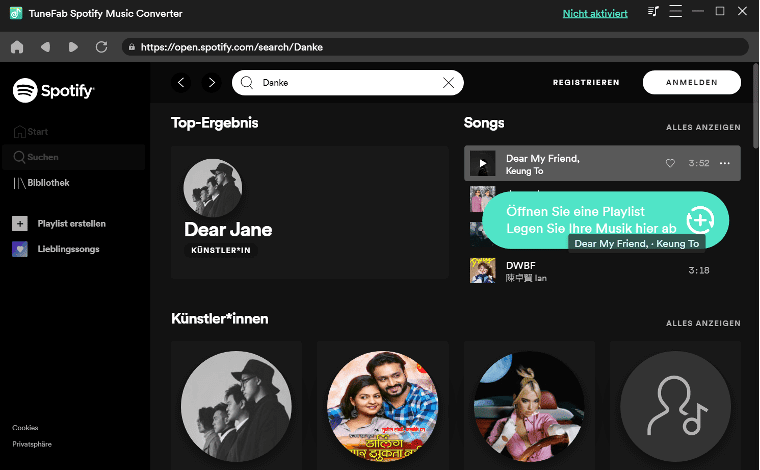Viewport: 760px width, 470px height.
Task: Click the green add-to-convert plus circle
Action: pos(700,220)
